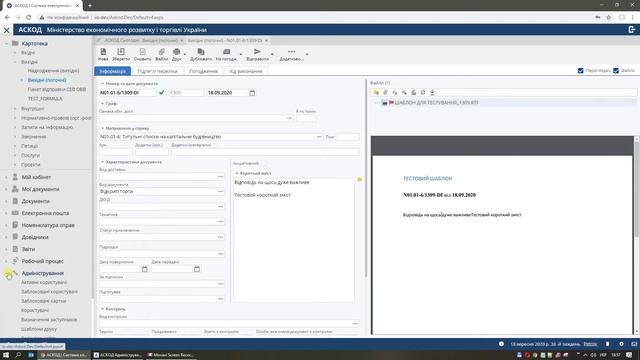
Task: Click the yellow folder icon in files toolbar
Action: [376, 93]
